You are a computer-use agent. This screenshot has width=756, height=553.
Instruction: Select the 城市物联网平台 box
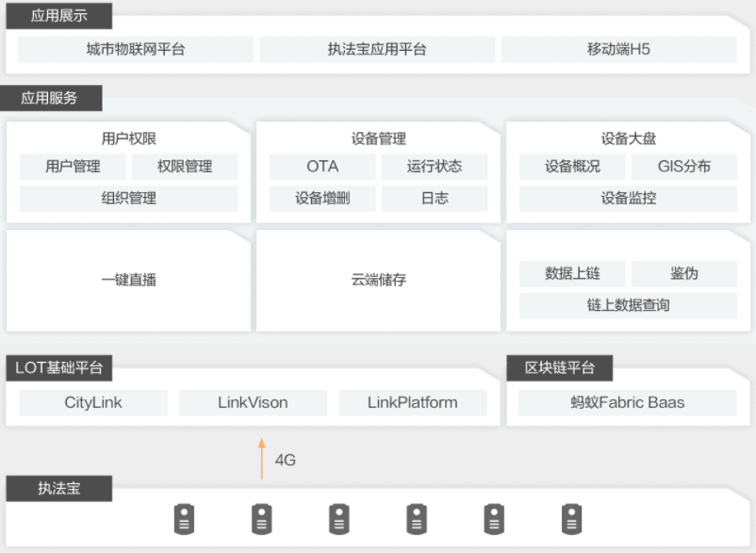(x=136, y=49)
